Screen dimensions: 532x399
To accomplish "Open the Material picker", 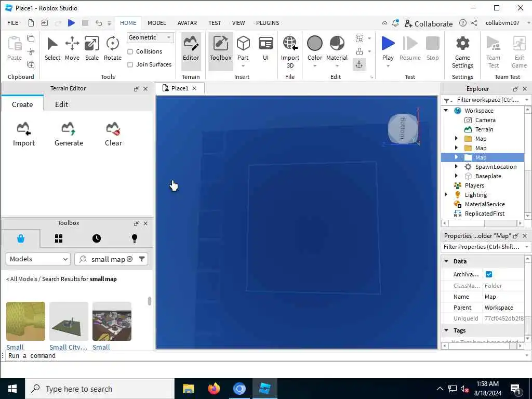I will (x=337, y=48).
